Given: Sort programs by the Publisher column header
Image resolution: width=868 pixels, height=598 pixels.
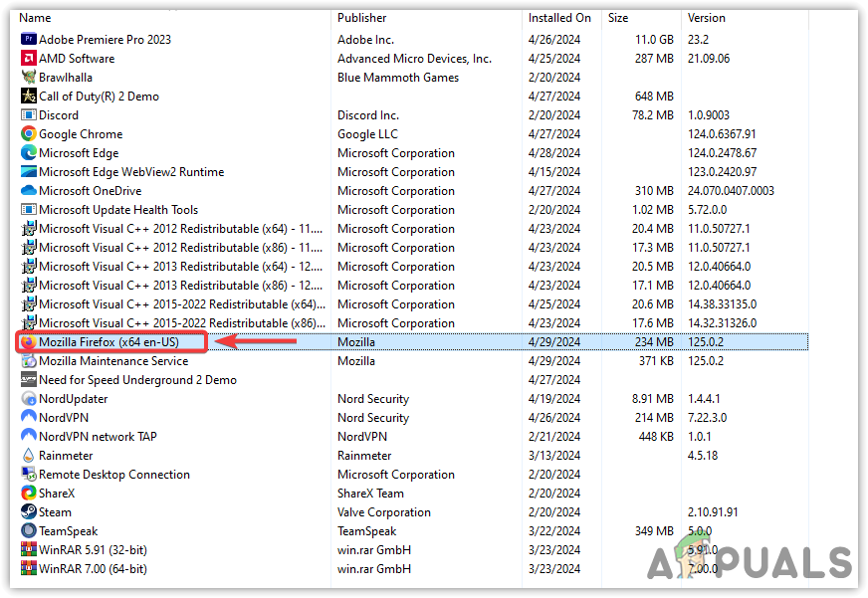Looking at the screenshot, I should pos(362,18).
